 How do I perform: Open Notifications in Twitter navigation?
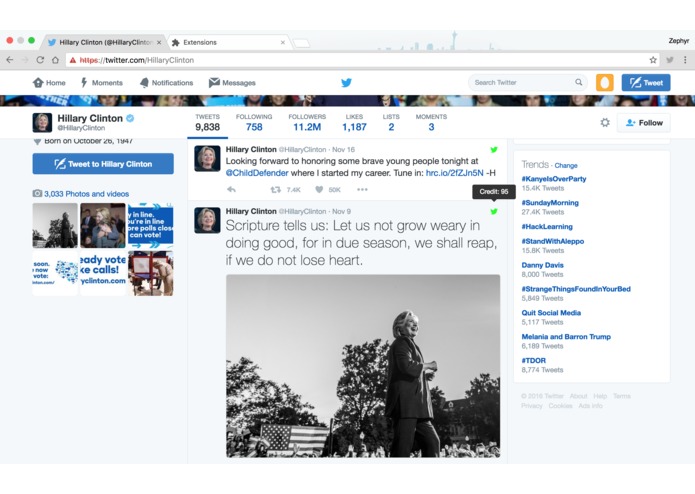click(166, 83)
